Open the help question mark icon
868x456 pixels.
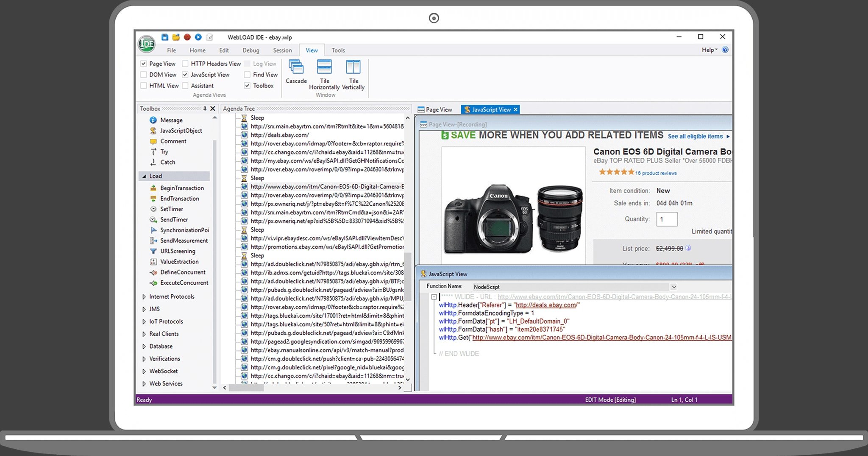coord(725,50)
